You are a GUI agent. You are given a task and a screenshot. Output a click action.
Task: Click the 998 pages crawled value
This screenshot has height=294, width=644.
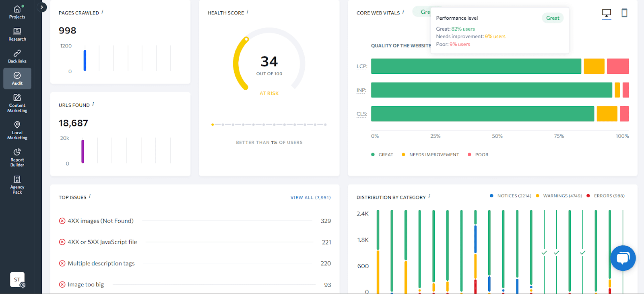click(x=67, y=31)
